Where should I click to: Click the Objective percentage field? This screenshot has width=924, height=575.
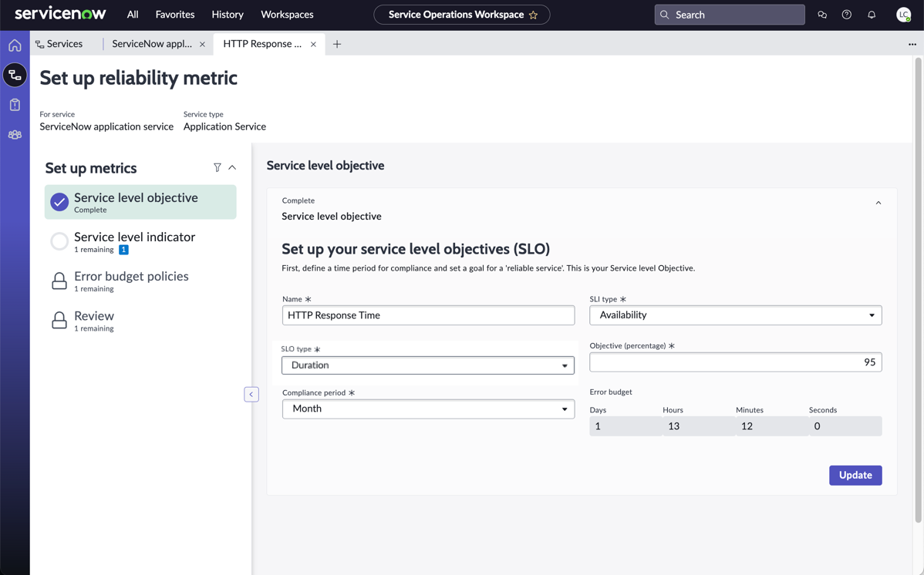(x=736, y=362)
